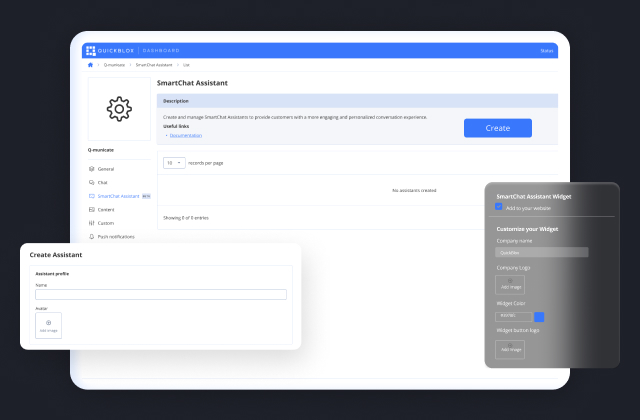The image size is (640, 420).
Task: Click the SmartChat Assistant breadcrumb link
Action: [154, 65]
